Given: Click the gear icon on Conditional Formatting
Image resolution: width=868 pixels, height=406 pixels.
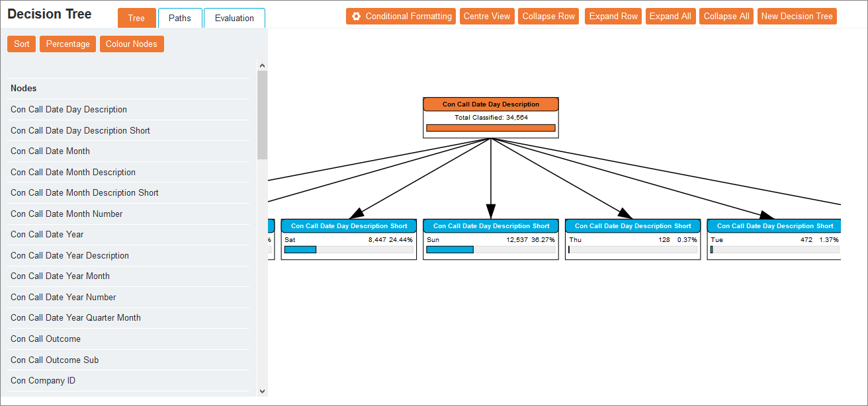Looking at the screenshot, I should pyautogui.click(x=357, y=17).
